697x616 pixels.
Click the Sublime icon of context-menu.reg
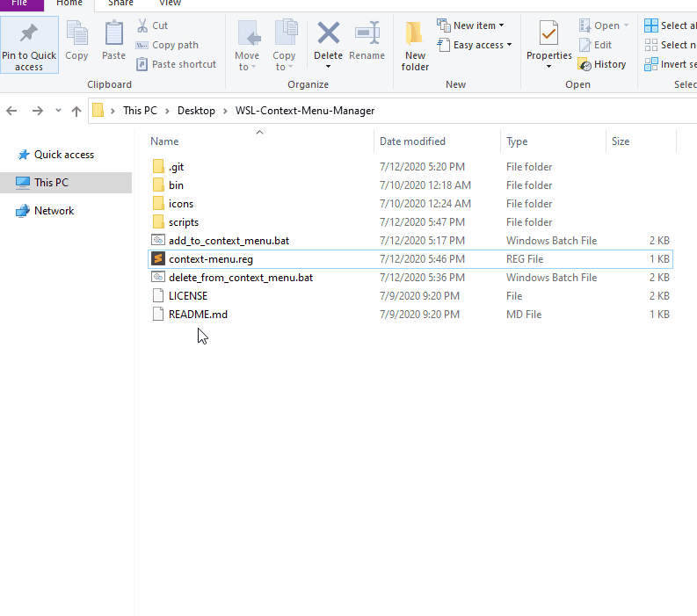point(158,258)
